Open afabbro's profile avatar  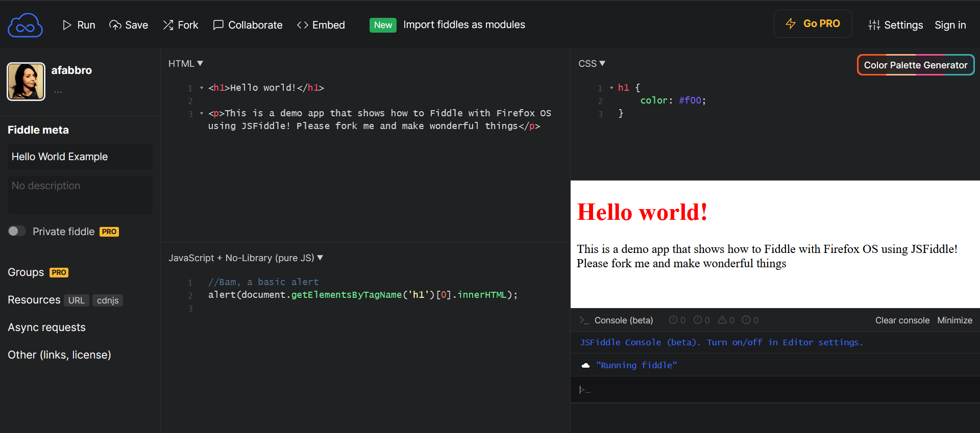tap(26, 82)
